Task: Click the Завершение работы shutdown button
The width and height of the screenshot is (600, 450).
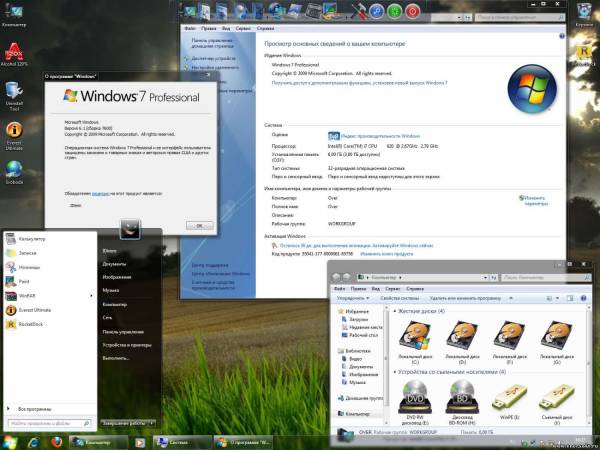Action: click(125, 423)
